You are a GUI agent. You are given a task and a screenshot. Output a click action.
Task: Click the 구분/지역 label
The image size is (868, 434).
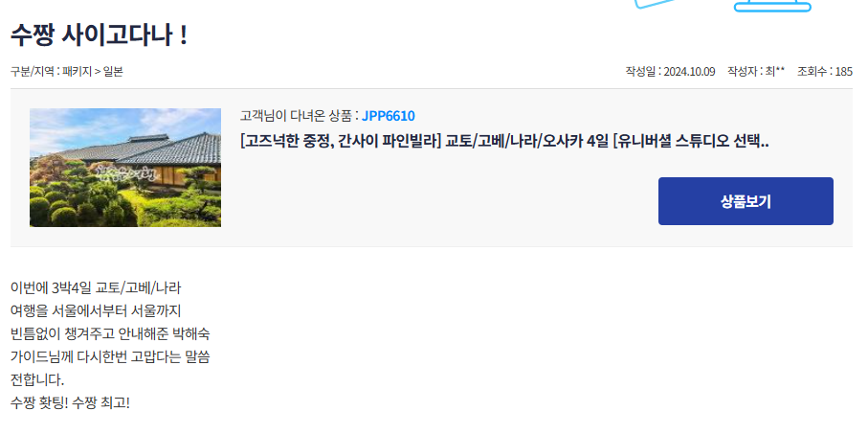tap(33, 72)
